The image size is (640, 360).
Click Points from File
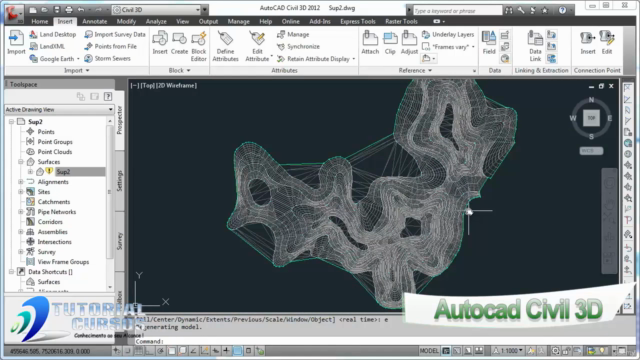(111, 47)
